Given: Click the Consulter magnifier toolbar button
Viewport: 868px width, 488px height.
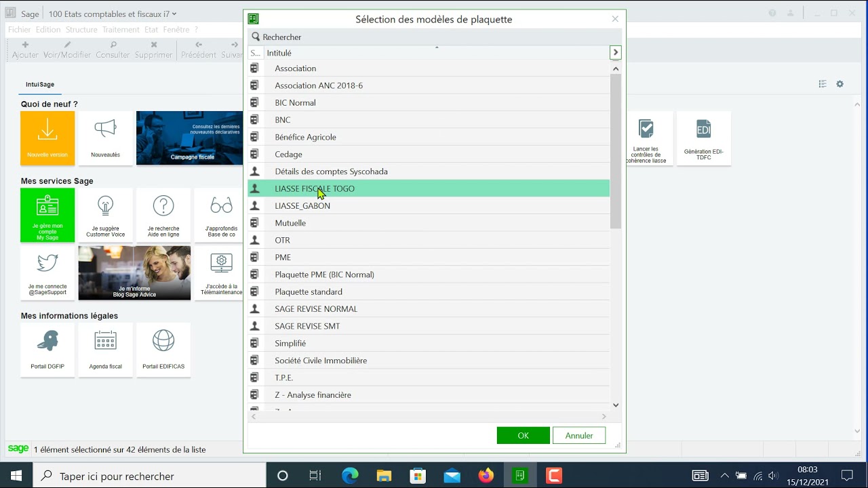Looking at the screenshot, I should [113, 49].
